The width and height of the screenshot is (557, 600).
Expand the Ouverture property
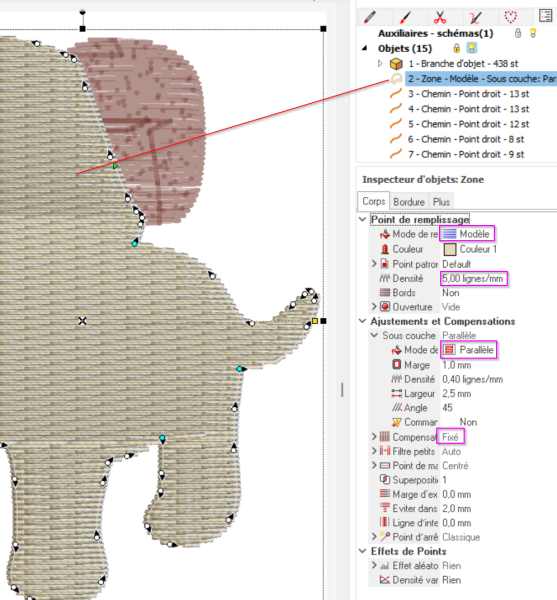(374, 307)
